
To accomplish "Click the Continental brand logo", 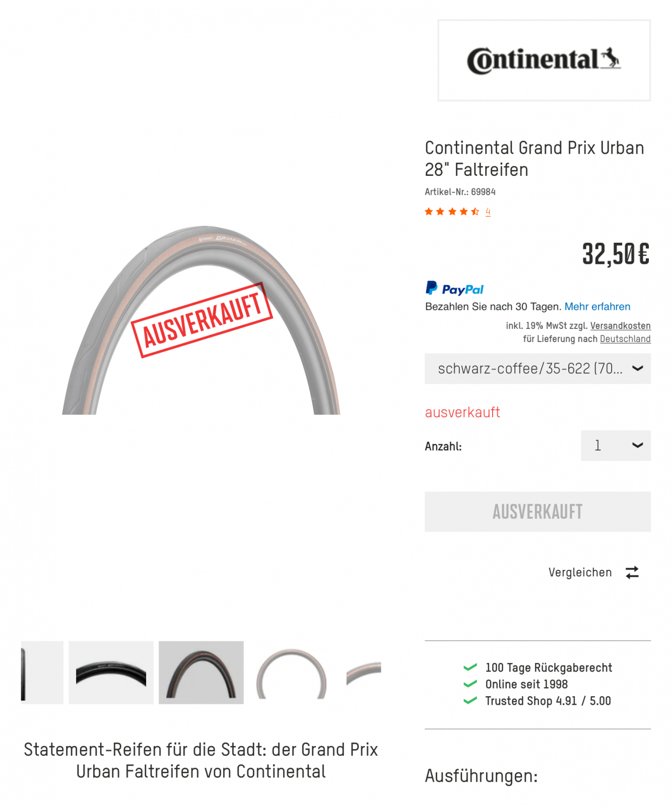I will coord(544,60).
